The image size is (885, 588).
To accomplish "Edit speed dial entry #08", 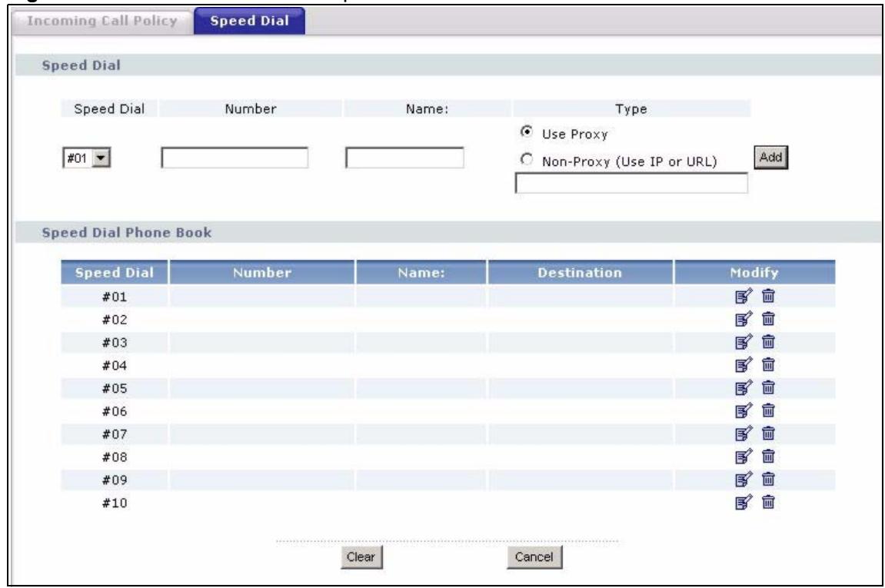I will point(744,457).
